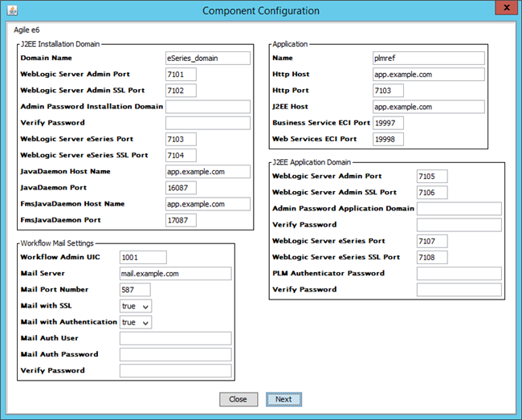
Task: Focus Verify Password field in Installation Domain
Action: tap(208, 123)
